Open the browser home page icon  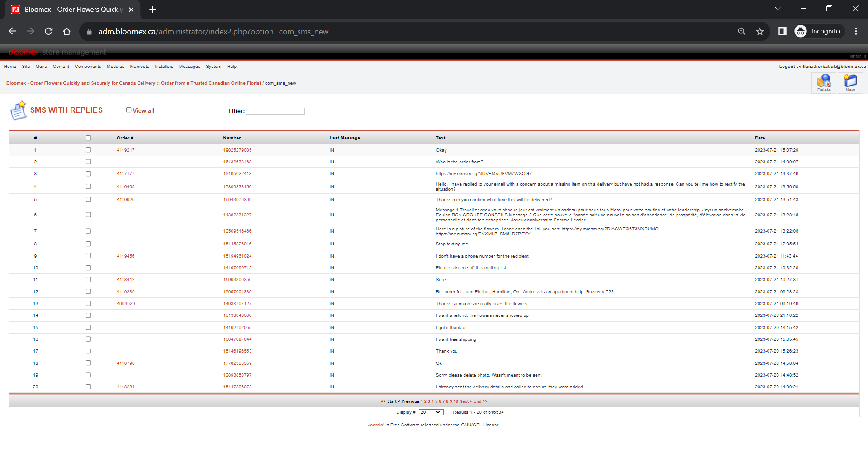67,31
